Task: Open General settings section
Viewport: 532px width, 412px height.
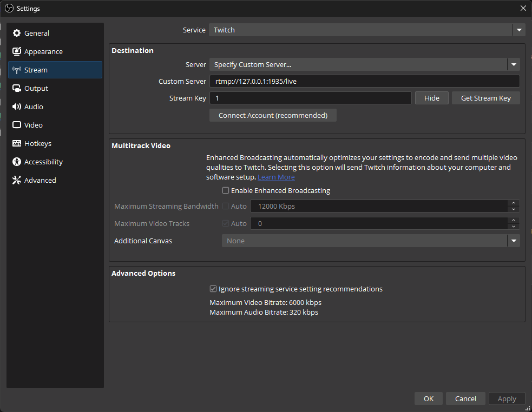Action: click(55, 33)
